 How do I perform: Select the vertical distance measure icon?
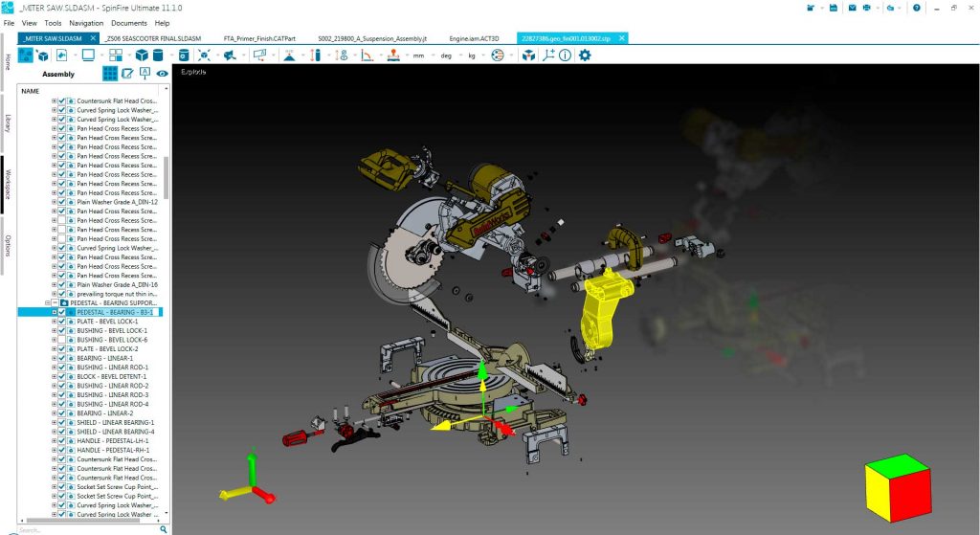[316, 55]
